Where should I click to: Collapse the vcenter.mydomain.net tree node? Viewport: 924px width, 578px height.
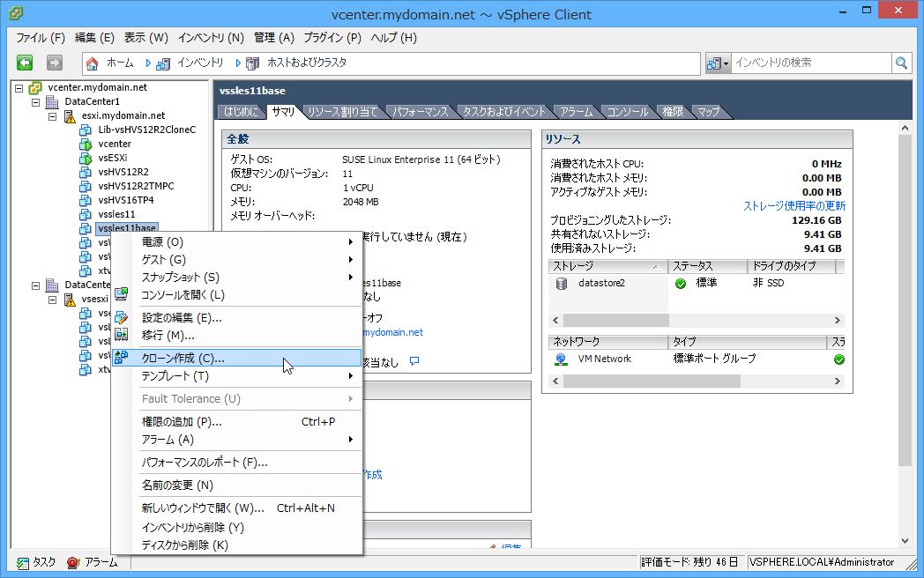tap(19, 88)
